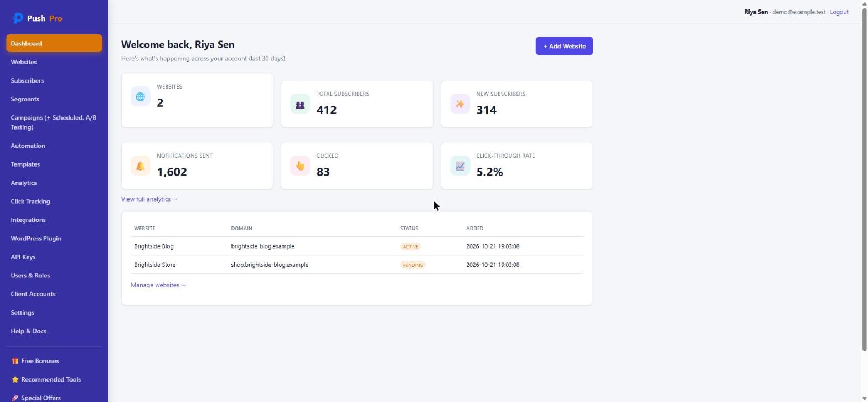Viewport: 868px width, 402px height.
Task: Open the Recommended Tools sidebar label
Action: [x=51, y=380]
